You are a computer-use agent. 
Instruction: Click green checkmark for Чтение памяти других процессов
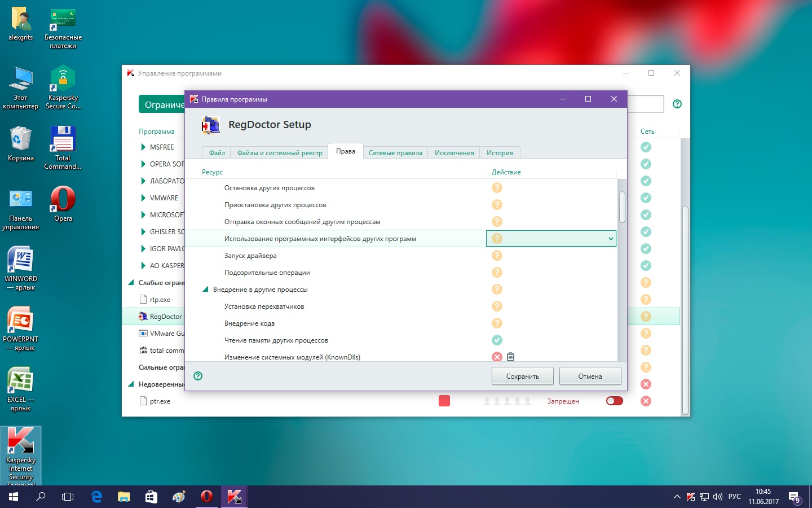(497, 340)
